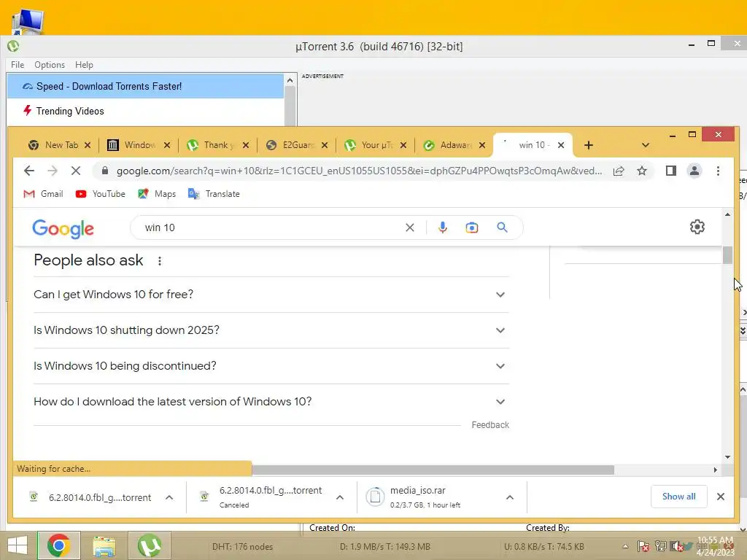Click the Feedback link under People also ask
747x560 pixels.
click(490, 425)
